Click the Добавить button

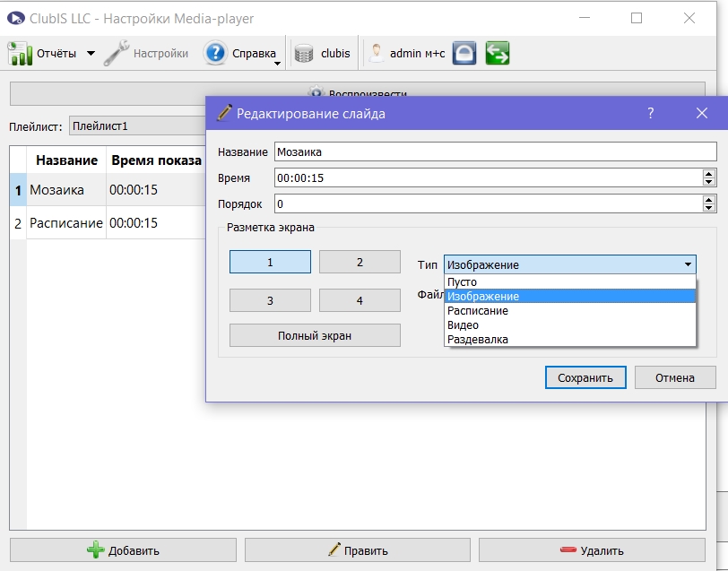click(123, 550)
